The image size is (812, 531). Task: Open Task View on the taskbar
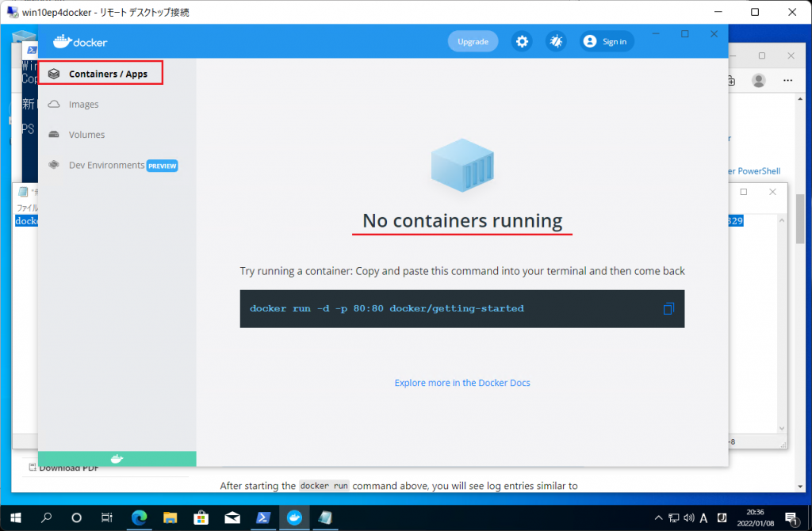coord(107,518)
